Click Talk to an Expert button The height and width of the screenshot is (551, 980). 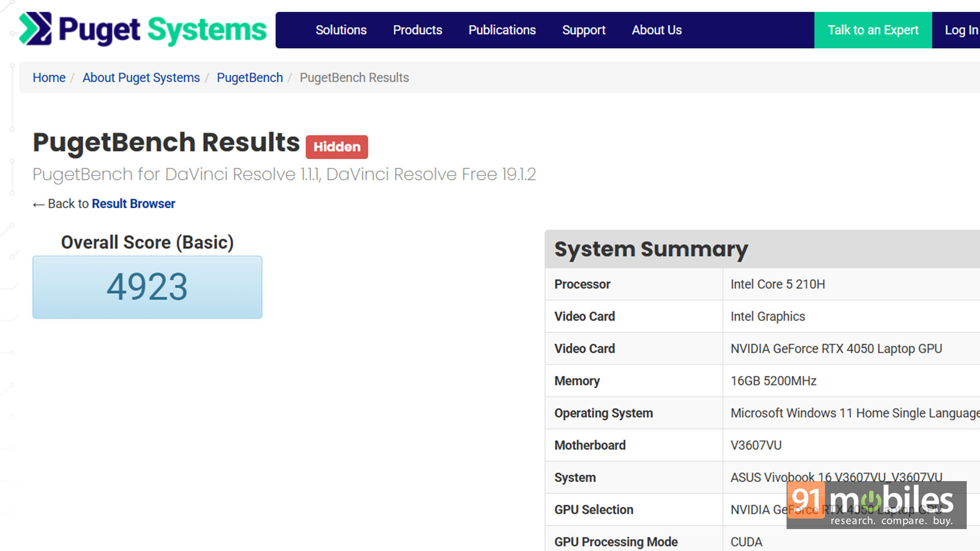[x=873, y=30]
